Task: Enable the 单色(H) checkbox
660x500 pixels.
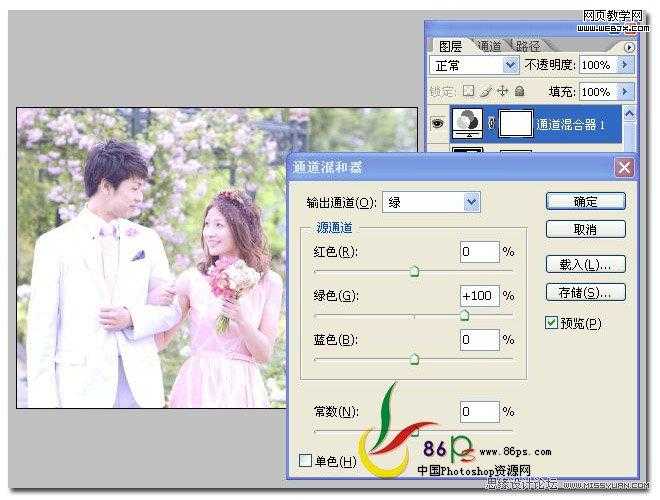Action: click(x=305, y=460)
